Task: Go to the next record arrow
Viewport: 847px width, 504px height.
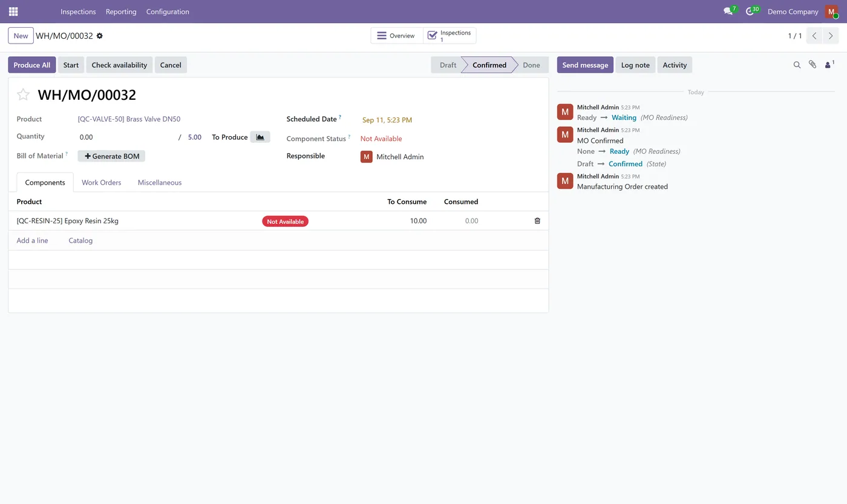Action: pyautogui.click(x=831, y=36)
